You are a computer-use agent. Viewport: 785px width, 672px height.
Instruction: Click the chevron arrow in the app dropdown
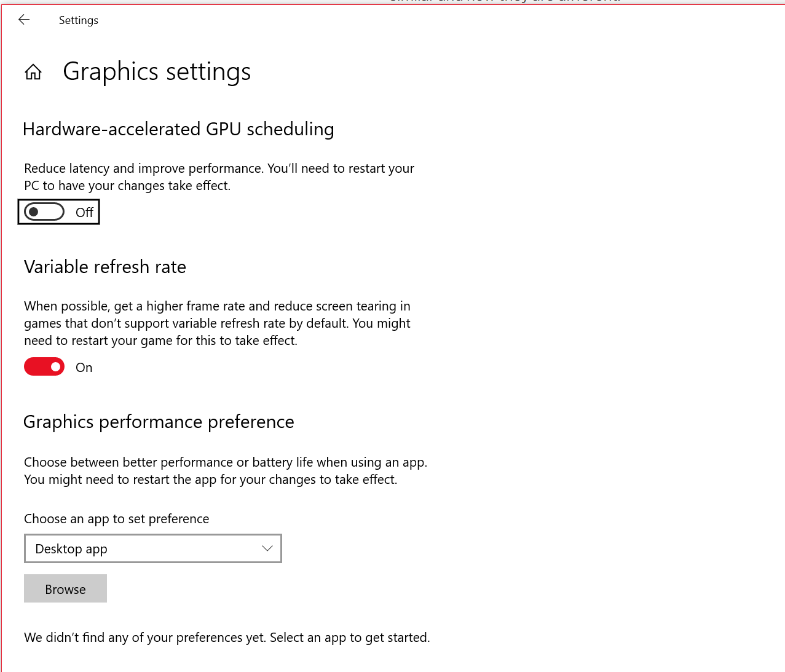[x=267, y=548]
